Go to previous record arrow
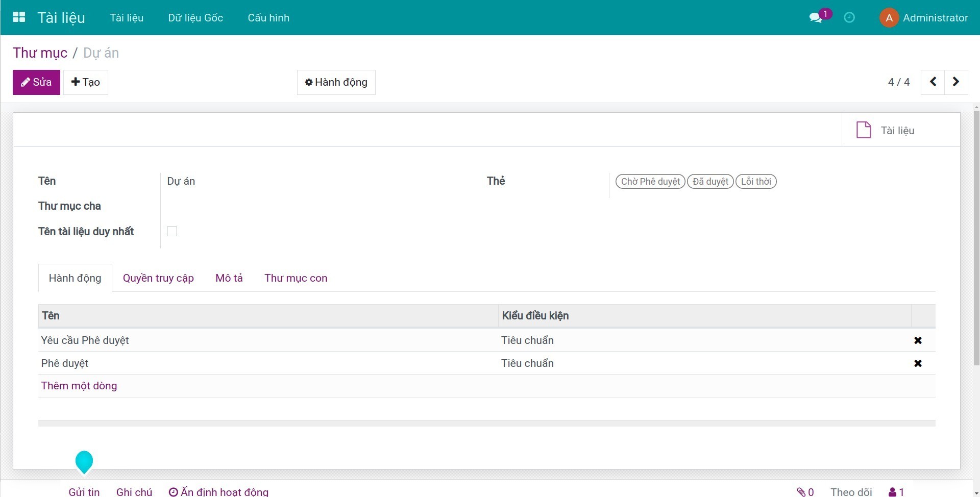This screenshot has width=980, height=497. click(933, 82)
